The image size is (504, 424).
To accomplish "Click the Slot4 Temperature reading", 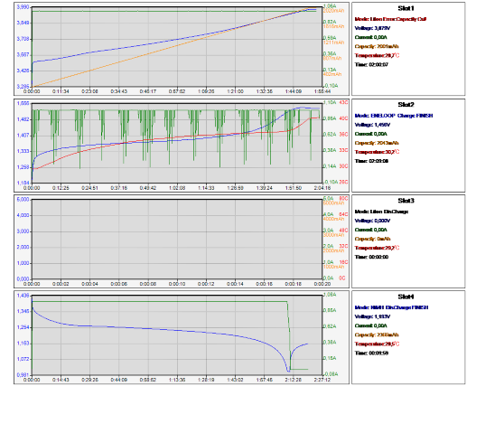I will pyautogui.click(x=377, y=344).
